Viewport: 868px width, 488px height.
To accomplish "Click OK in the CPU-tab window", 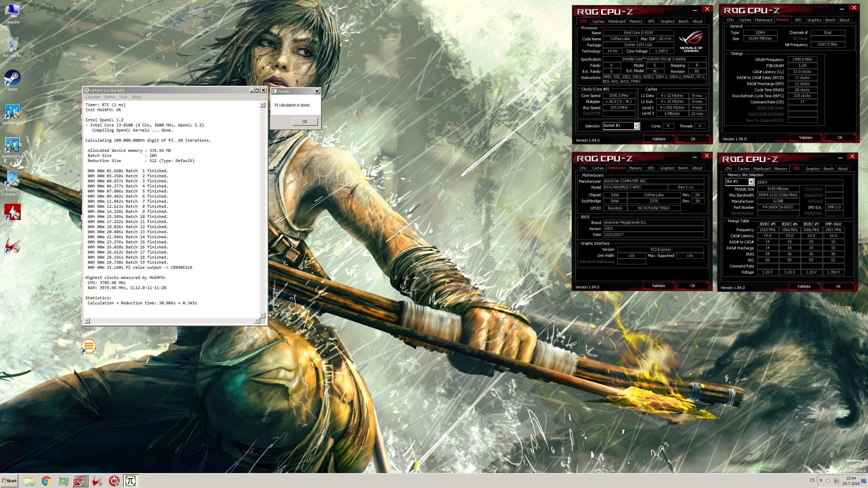I will coord(693,139).
